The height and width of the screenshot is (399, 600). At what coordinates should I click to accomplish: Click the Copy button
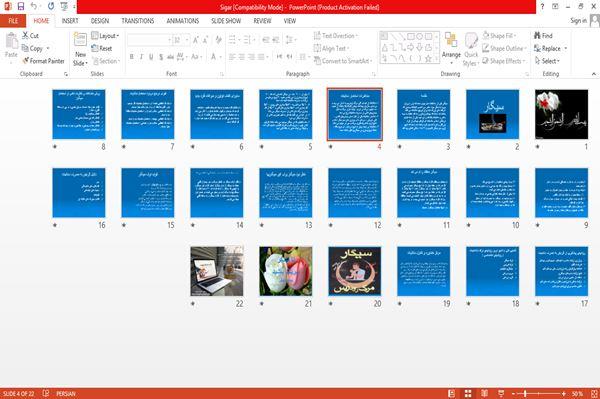[x=32, y=49]
